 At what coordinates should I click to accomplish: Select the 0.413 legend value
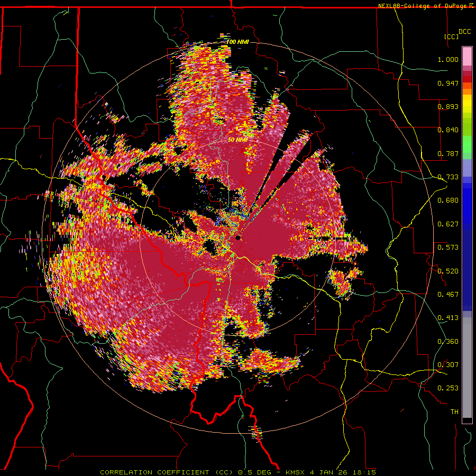click(448, 318)
